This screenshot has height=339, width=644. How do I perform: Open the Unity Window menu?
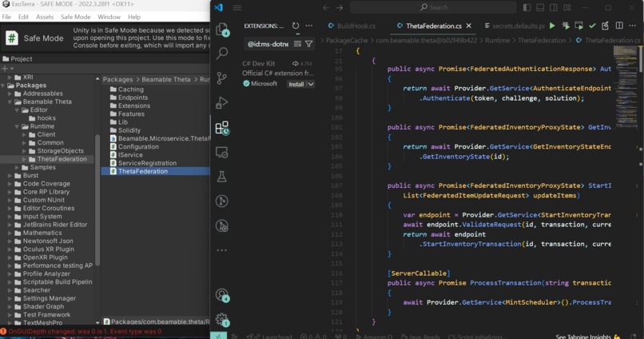tap(109, 17)
